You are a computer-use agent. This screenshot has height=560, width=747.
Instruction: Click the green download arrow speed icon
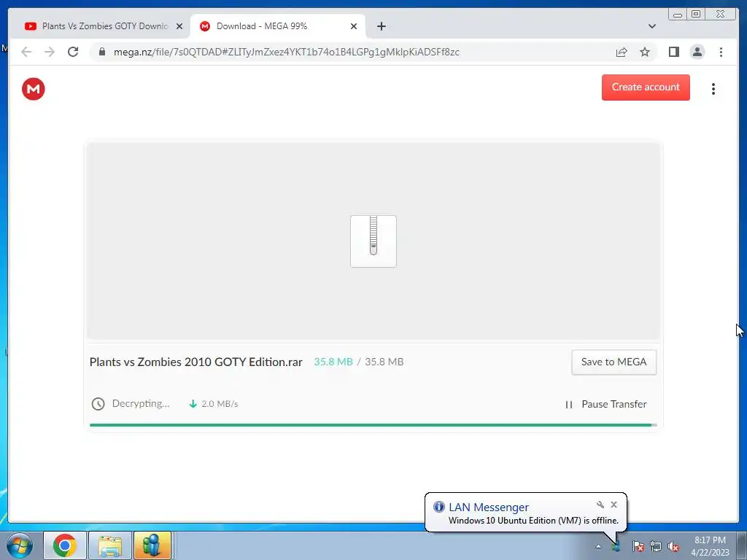coord(193,404)
